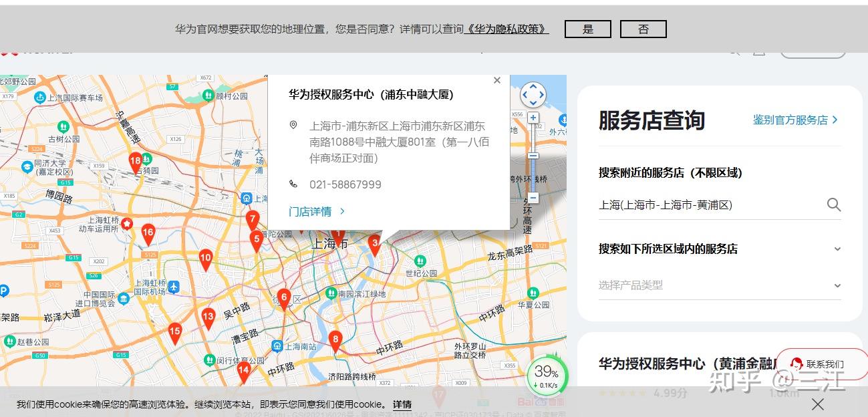Click the popup title 华为授权服务中心（浦东中融大厦）

coord(372,94)
